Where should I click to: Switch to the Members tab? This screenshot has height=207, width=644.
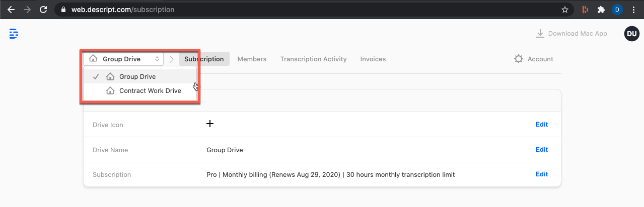(252, 59)
